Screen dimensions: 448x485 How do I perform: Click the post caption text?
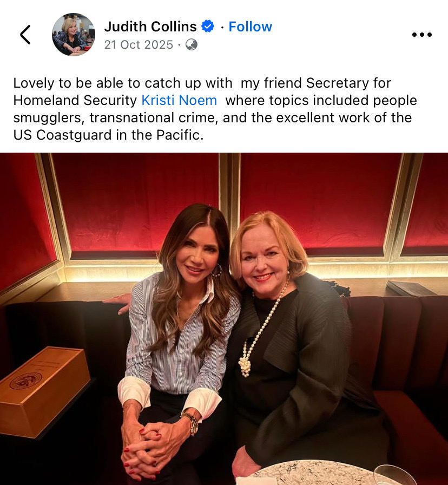tap(215, 109)
